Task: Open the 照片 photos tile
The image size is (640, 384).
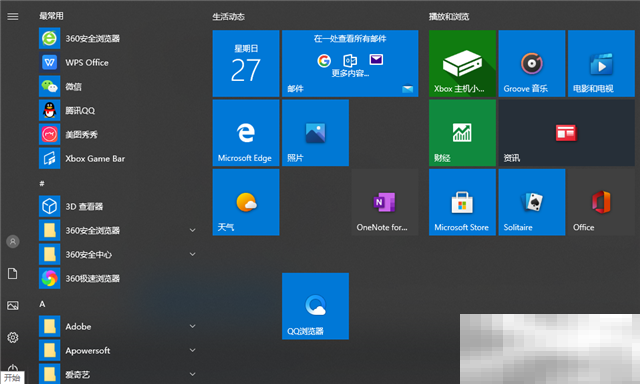Action: click(316, 133)
